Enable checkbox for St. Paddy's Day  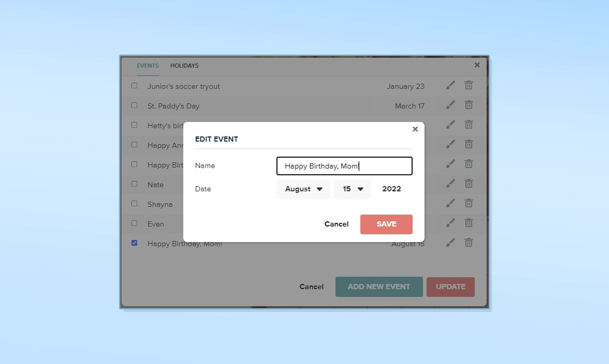pos(135,105)
